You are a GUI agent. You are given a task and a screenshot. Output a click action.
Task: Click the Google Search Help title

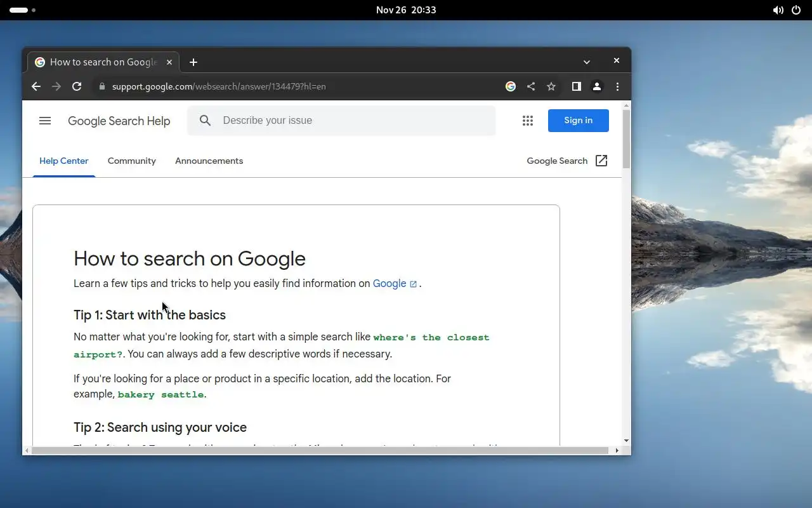click(119, 121)
